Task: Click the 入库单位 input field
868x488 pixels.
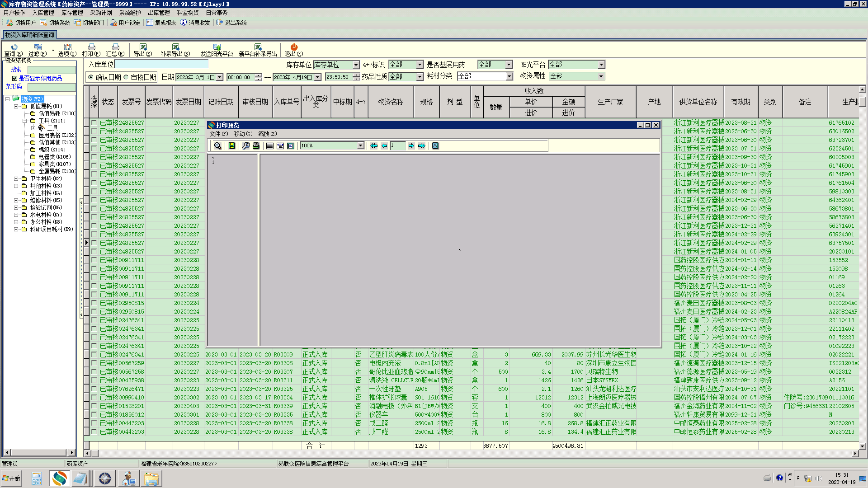Action: tap(161, 65)
